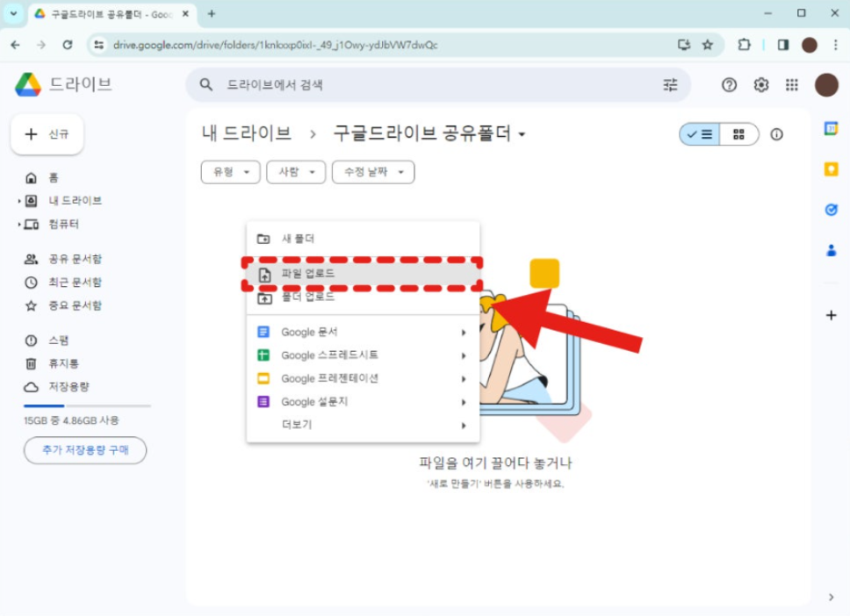Show folder details info icon
Screen dimensions: 850x616
coord(776,134)
